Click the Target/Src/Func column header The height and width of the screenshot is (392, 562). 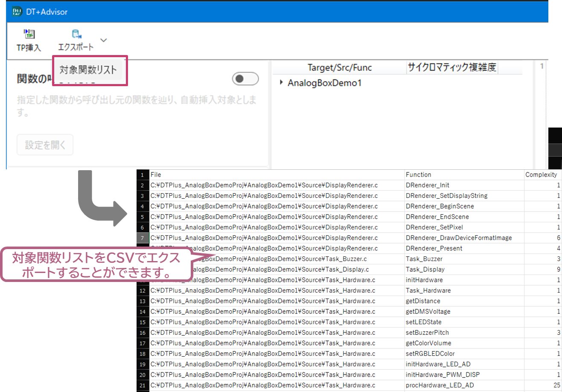340,68
